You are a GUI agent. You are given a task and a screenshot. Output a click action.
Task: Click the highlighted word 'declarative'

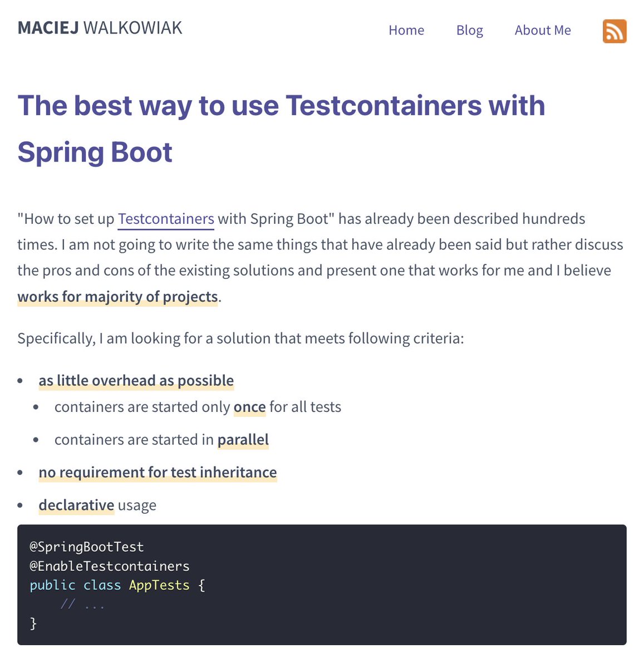[76, 505]
